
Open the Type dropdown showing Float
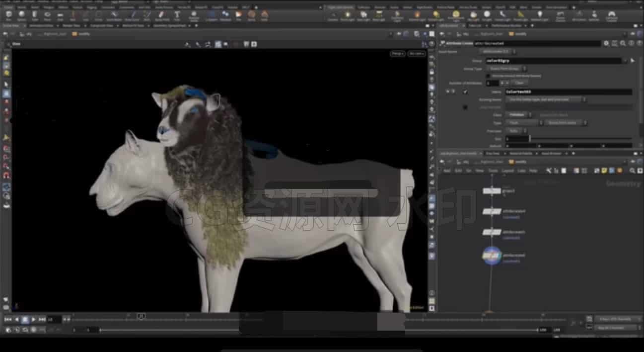click(x=524, y=123)
